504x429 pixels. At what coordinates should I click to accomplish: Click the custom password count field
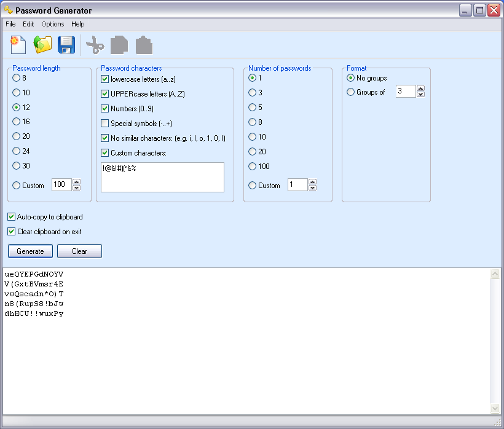(x=297, y=184)
